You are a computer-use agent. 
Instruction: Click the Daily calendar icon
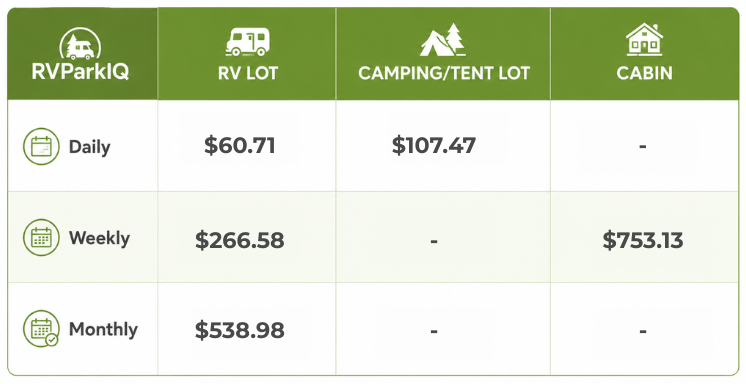41,147
